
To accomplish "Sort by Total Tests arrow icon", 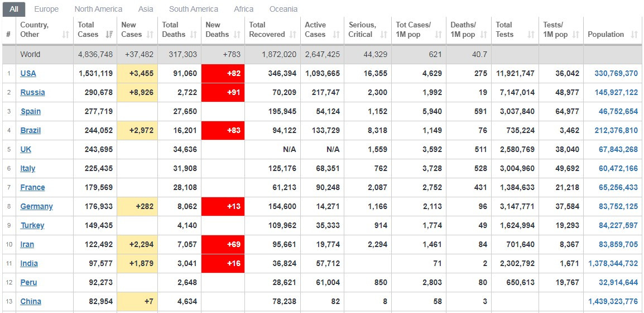I will [x=531, y=35].
